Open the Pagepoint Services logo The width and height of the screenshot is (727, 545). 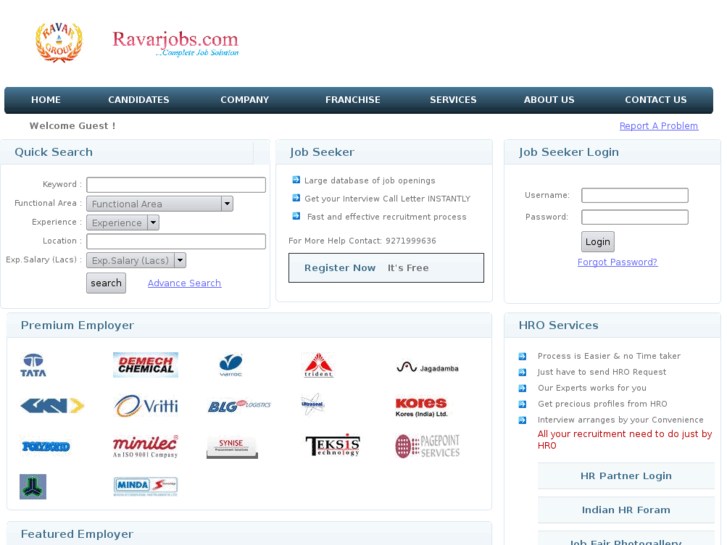click(427, 446)
